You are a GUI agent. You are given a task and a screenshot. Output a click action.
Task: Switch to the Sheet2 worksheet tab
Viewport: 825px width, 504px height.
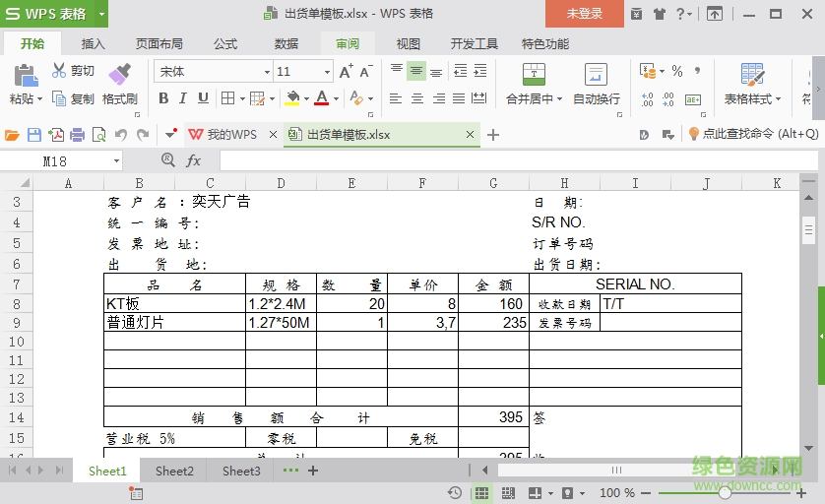coord(174,472)
